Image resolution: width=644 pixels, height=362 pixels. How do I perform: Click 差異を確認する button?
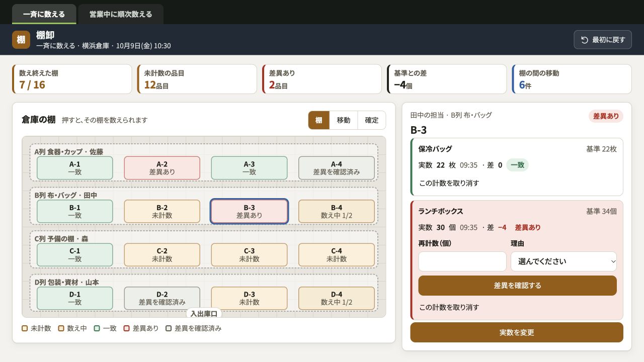pos(517,286)
